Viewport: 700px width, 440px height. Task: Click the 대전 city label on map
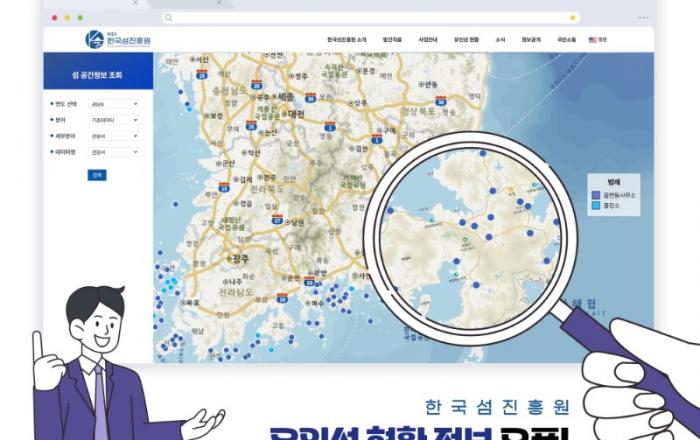[x=296, y=114]
